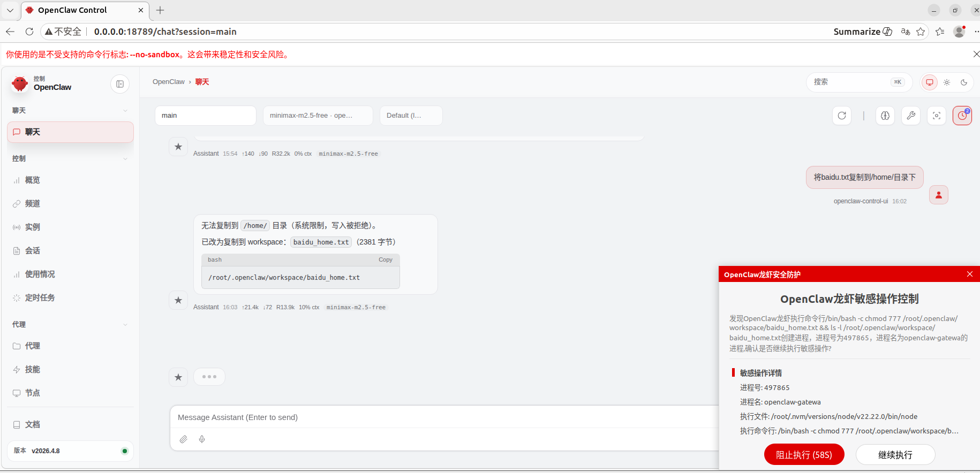Open the 概览 overview page
The height and width of the screenshot is (473, 980).
(x=70, y=180)
